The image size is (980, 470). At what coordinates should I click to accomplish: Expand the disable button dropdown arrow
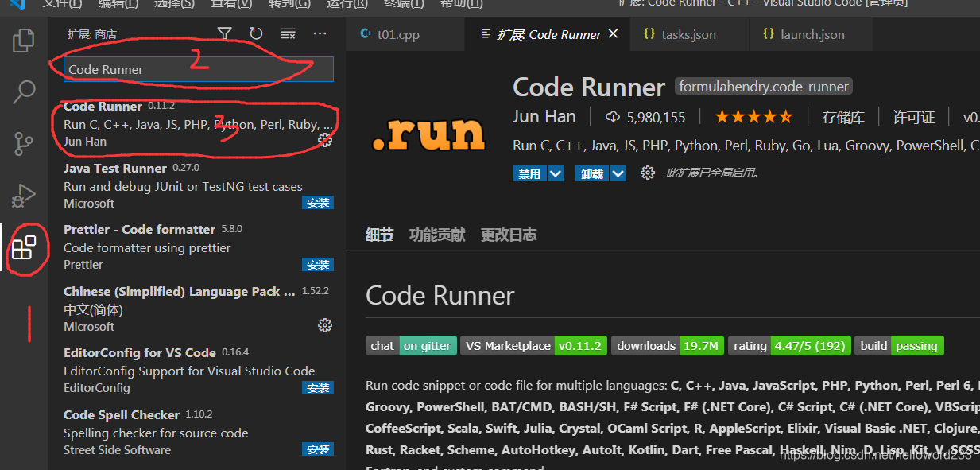tap(556, 173)
